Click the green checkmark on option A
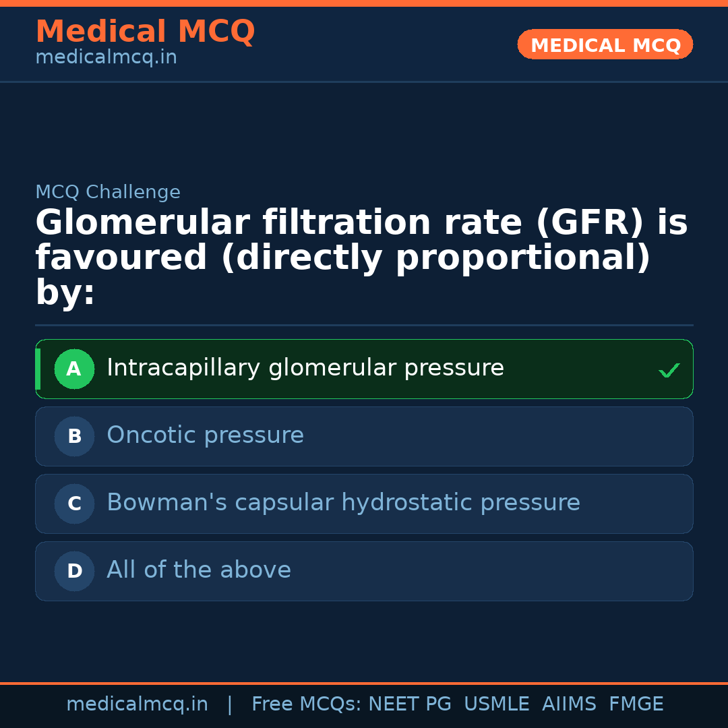Viewport: 728px width, 728px height. tap(669, 370)
